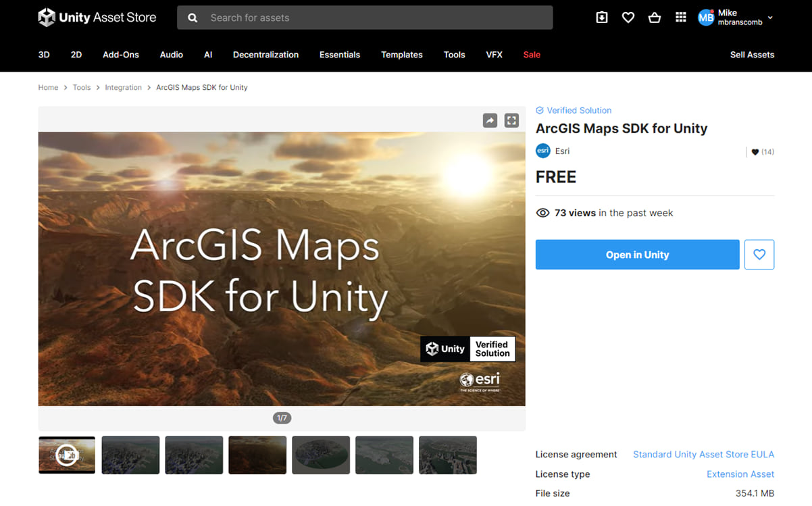Toggle the likes counter heart next to (14)
This screenshot has width=812, height=506.
point(755,151)
